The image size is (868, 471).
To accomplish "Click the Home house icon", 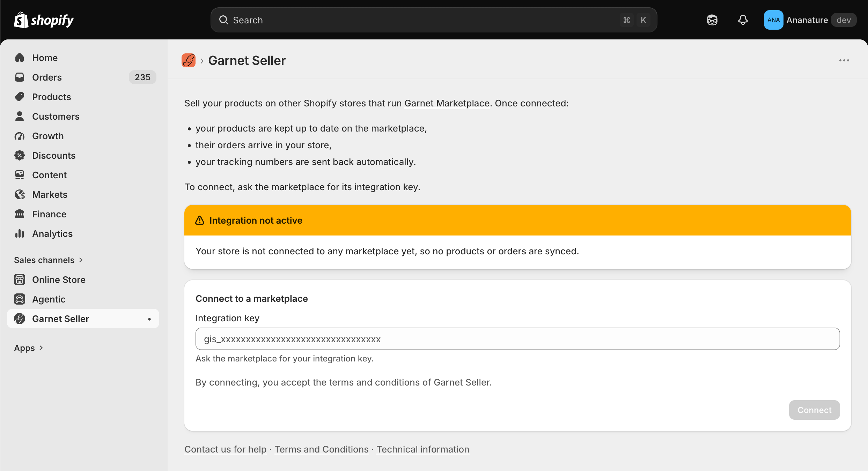I will [20, 58].
